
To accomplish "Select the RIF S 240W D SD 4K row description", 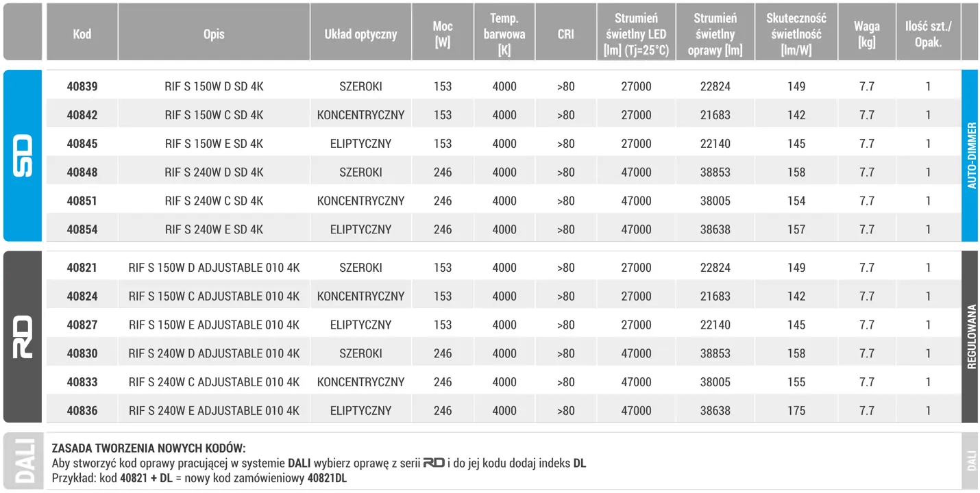I will pyautogui.click(x=214, y=173).
